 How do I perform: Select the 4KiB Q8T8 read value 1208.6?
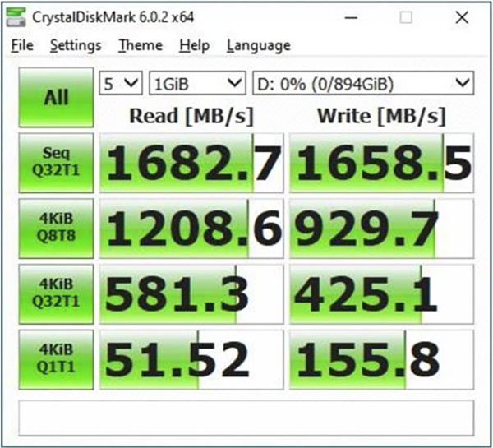pyautogui.click(x=191, y=228)
